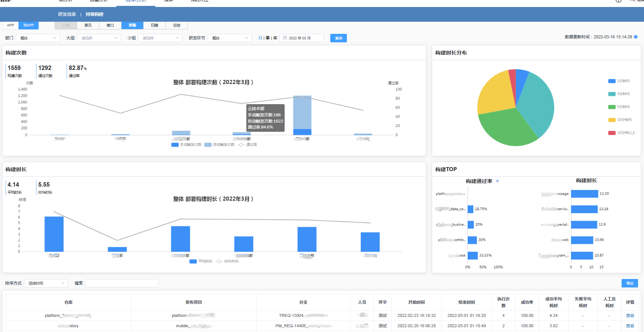Open the 研发环节 dropdown
The image size is (644, 332).
[x=230, y=38]
